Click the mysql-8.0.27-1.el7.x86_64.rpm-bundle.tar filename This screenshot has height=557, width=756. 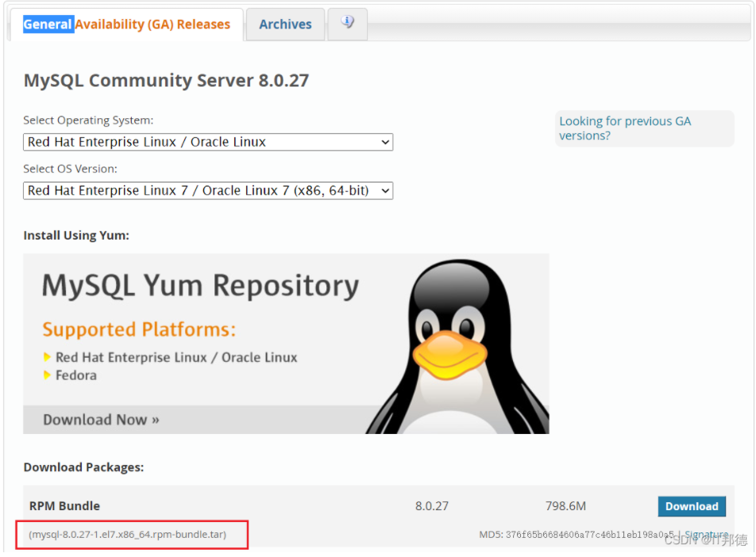(x=127, y=534)
